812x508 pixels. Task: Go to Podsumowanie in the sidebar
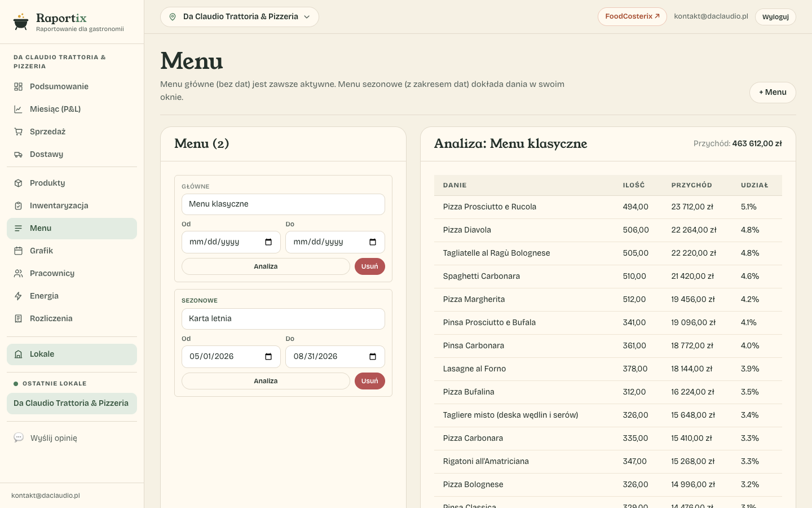(72, 86)
